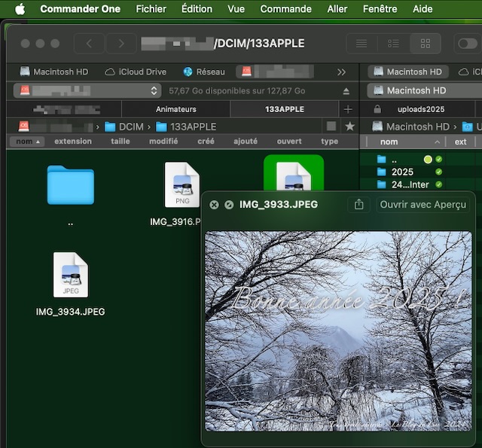Click Ouvrir avec Aperçu button

[423, 204]
